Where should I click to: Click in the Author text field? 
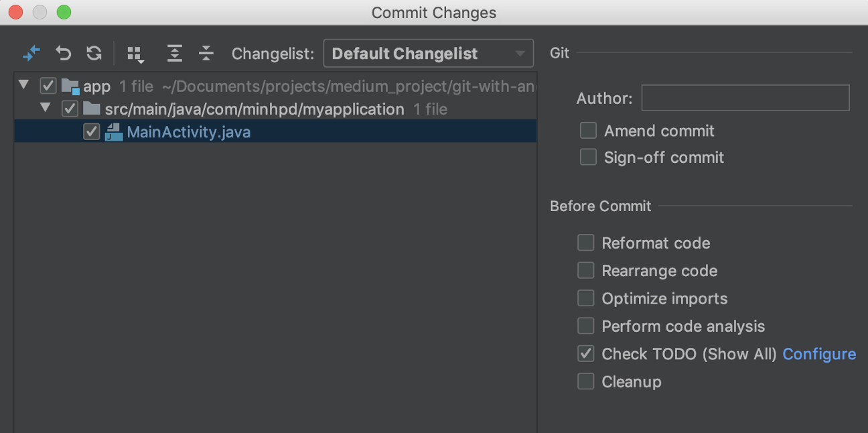point(745,98)
